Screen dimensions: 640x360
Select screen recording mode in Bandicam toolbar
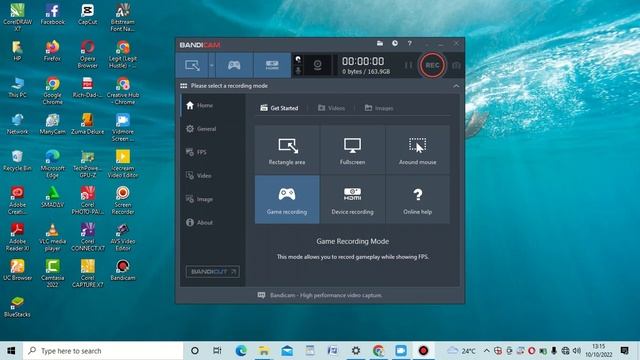coord(192,65)
